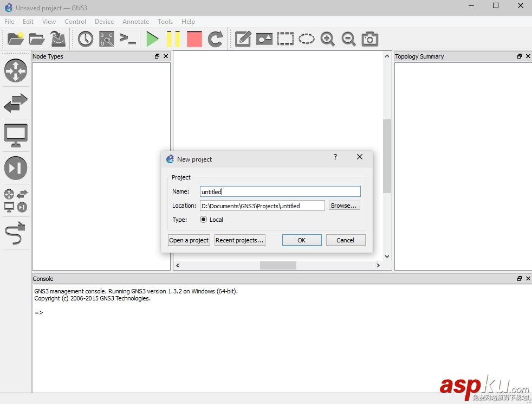Screen dimensions: 532x404
Task: Select the Draw rectangle tool
Action: pos(286,39)
